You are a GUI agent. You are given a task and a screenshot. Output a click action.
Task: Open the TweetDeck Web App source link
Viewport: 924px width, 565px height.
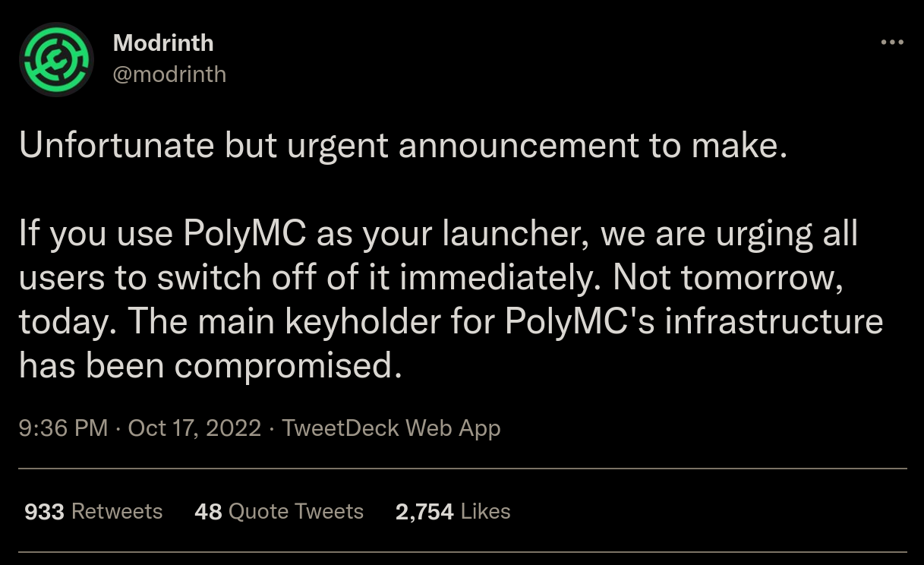391,428
